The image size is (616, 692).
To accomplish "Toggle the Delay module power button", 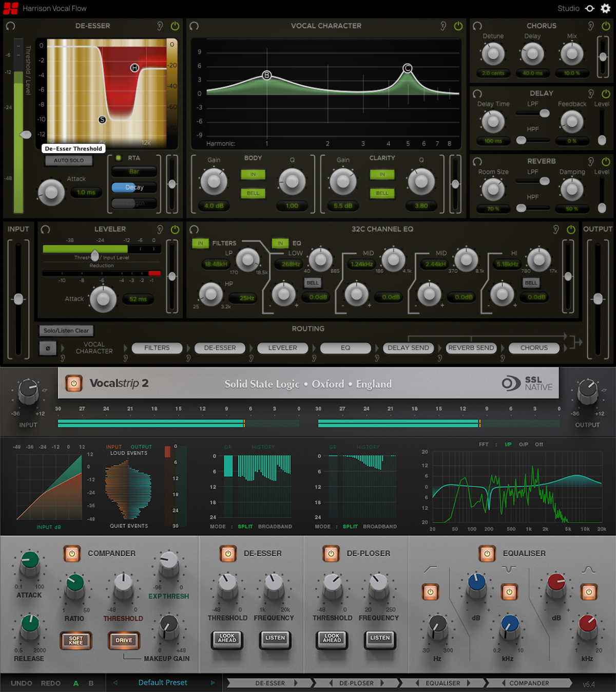I will pyautogui.click(x=606, y=93).
